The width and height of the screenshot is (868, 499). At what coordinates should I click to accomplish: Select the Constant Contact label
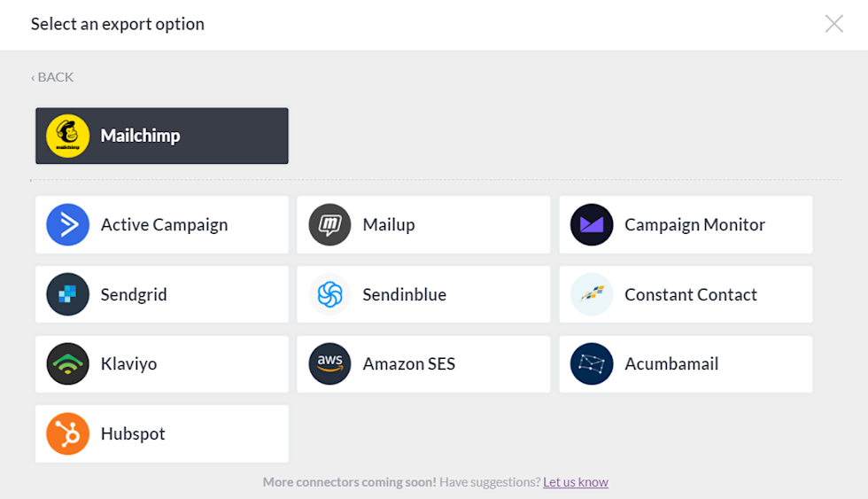pos(690,295)
